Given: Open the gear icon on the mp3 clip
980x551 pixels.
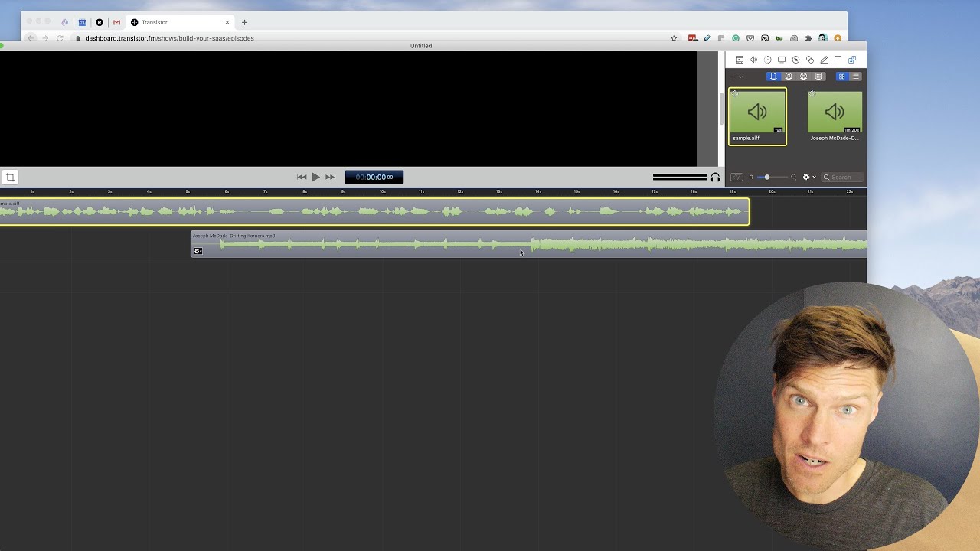Looking at the screenshot, I should (x=198, y=251).
